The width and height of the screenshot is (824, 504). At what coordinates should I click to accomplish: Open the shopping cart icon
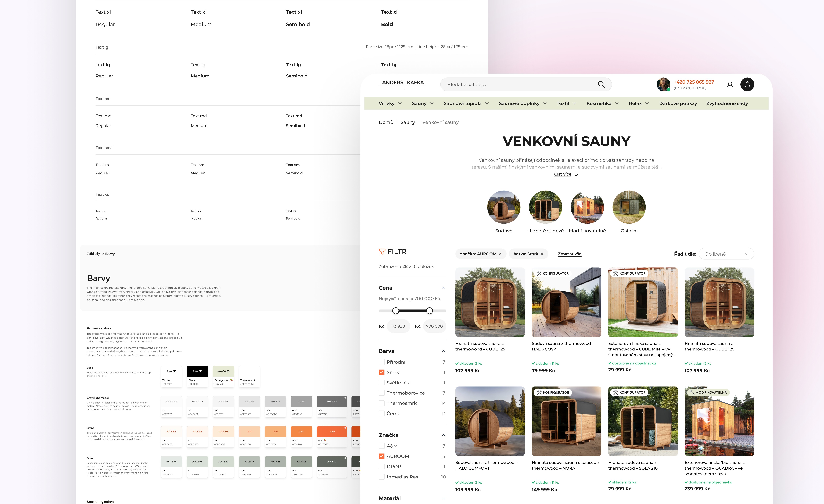[x=747, y=85]
